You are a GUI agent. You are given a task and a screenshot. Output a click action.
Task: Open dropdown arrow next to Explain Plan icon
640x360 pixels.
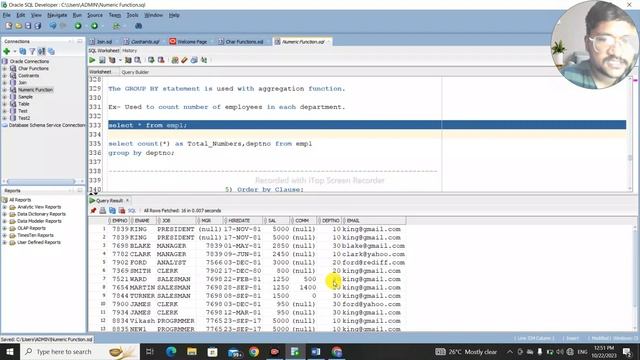[120, 60]
